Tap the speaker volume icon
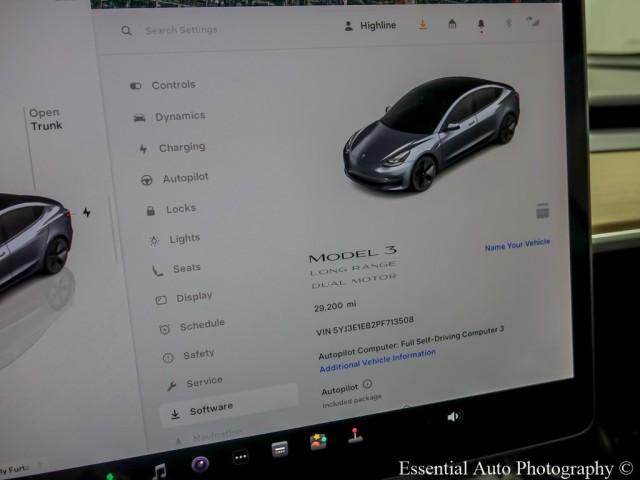Image resolution: width=640 pixels, height=480 pixels. [453, 416]
